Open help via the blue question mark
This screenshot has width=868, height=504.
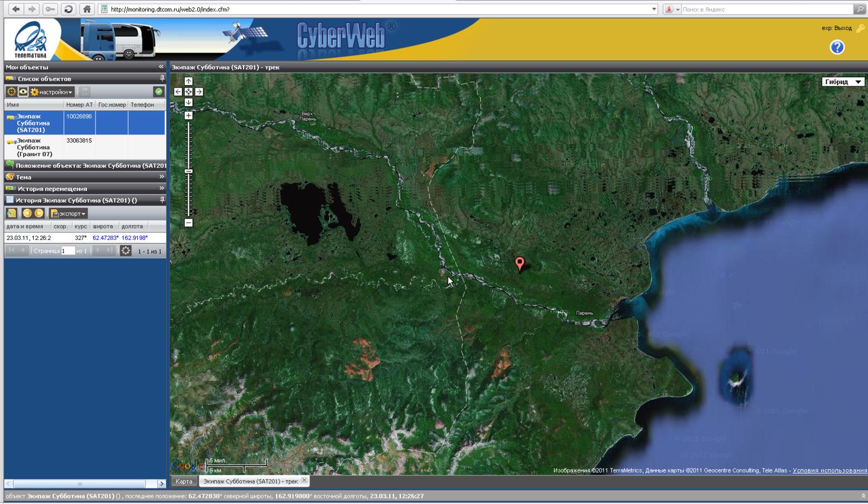pos(837,47)
